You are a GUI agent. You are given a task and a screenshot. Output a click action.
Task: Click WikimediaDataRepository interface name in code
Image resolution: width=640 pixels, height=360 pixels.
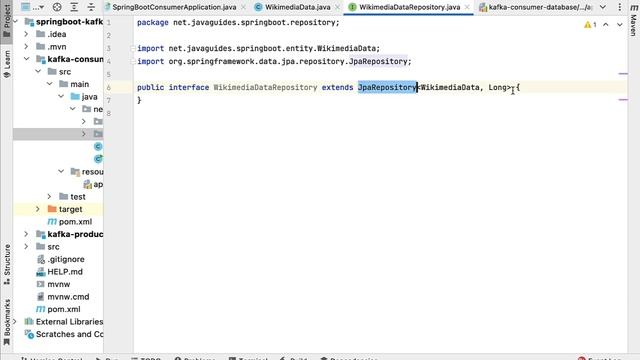tap(265, 87)
